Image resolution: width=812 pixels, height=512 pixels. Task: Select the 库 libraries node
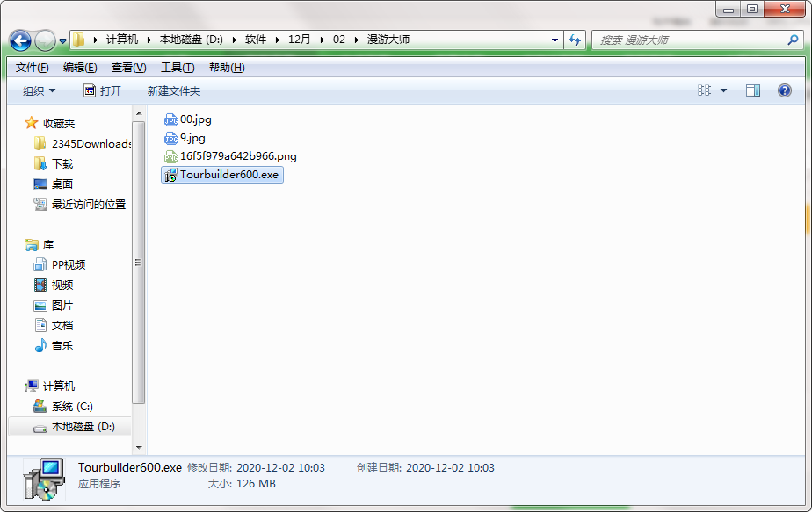(40, 244)
